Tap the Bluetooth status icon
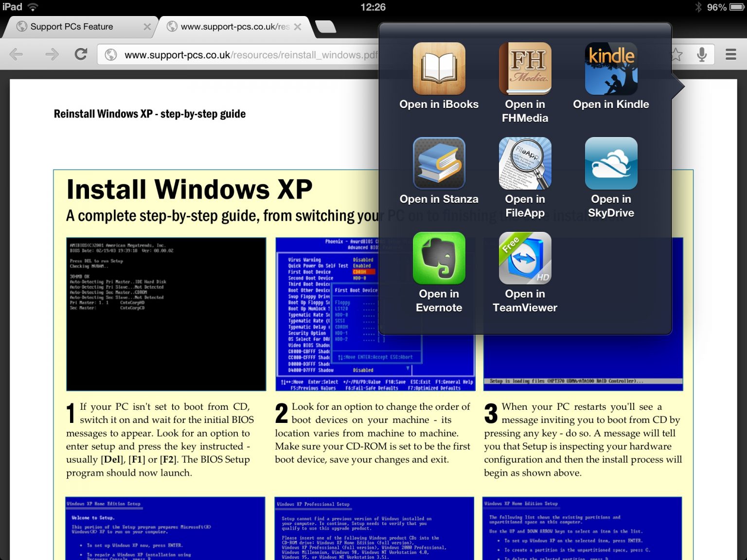The width and height of the screenshot is (747, 560). click(x=698, y=7)
